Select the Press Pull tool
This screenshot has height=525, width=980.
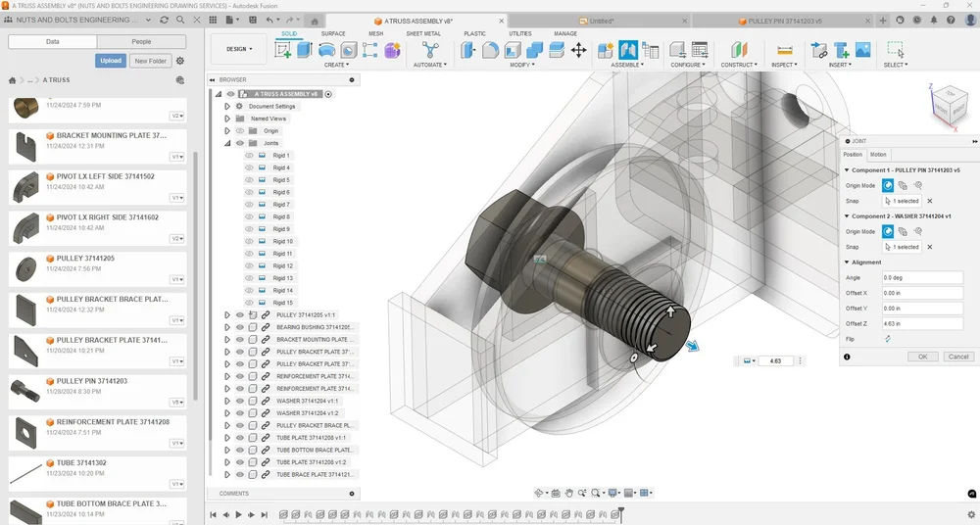pyautogui.click(x=468, y=50)
